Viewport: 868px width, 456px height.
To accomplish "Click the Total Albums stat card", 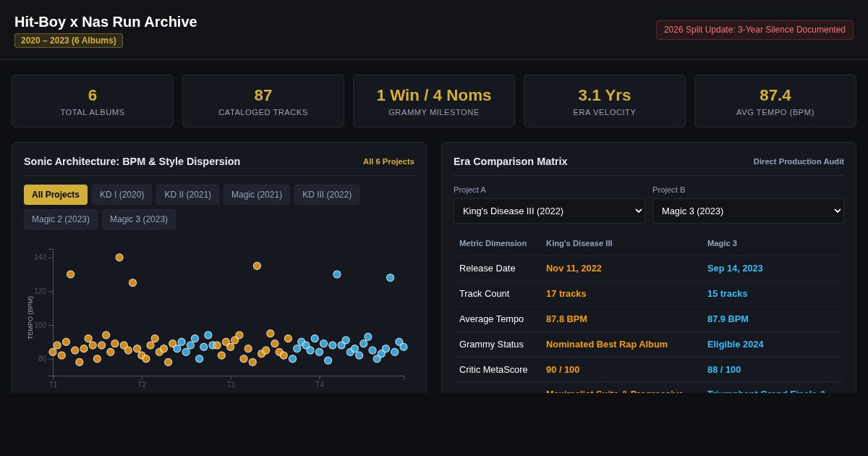I will (x=93, y=101).
